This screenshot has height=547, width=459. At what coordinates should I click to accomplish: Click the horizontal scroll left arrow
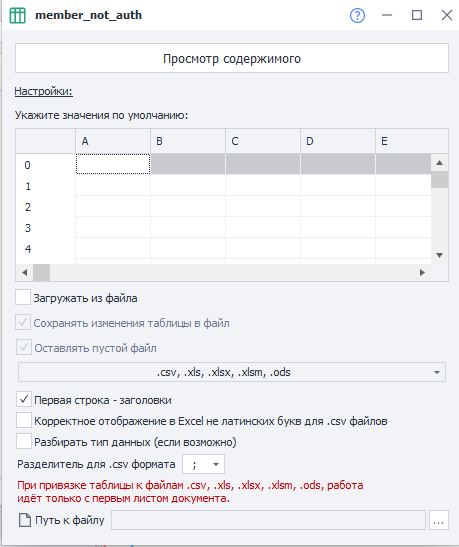24,272
